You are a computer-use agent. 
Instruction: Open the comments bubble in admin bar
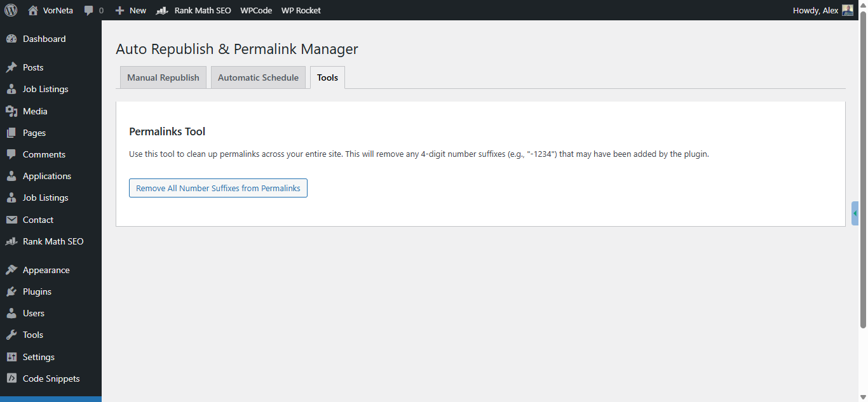coord(93,10)
